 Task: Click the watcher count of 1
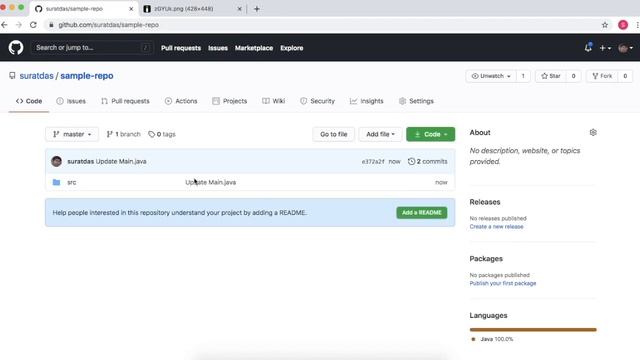point(523,76)
